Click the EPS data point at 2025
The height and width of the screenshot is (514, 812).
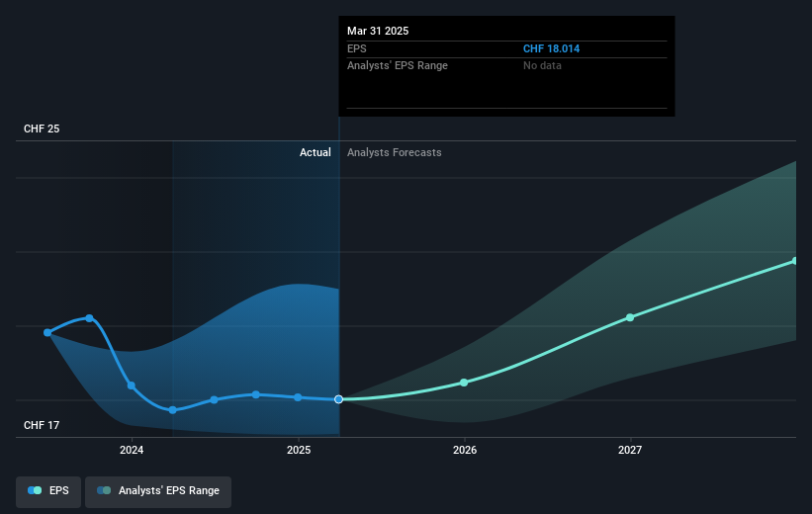(x=298, y=397)
